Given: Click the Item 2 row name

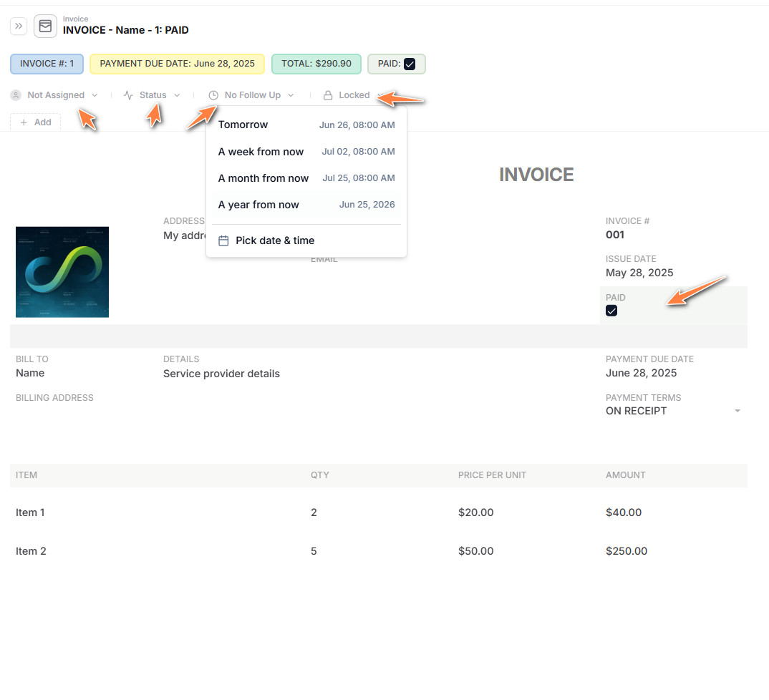Looking at the screenshot, I should (x=31, y=551).
